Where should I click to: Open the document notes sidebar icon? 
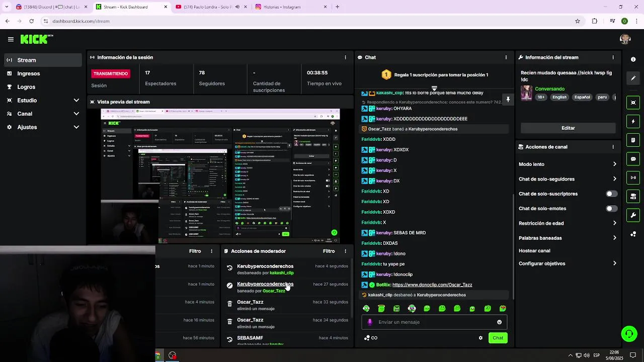click(633, 140)
